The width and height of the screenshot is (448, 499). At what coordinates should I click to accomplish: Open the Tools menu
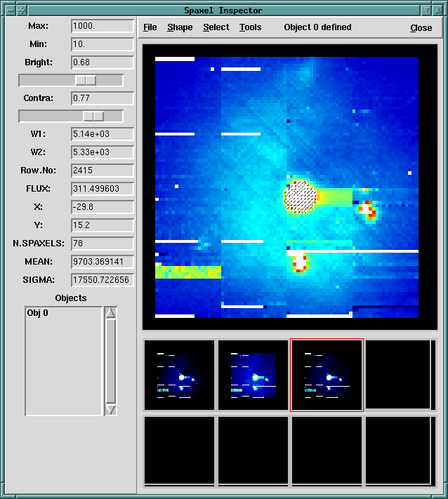click(250, 27)
